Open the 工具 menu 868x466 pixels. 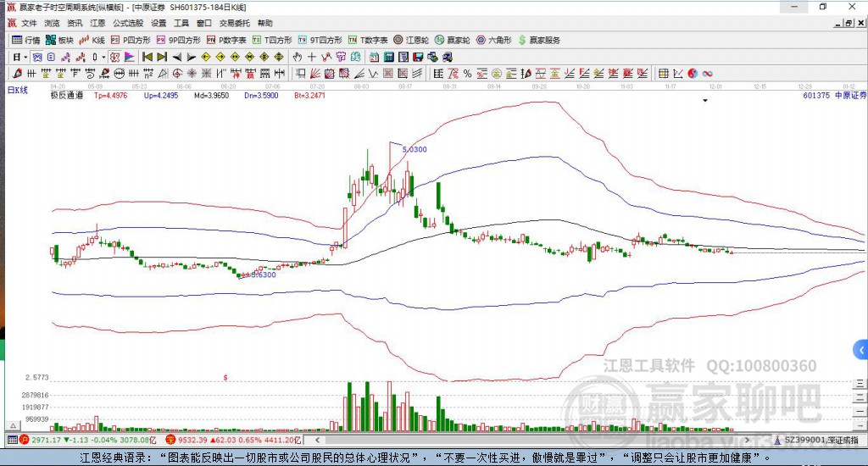(x=181, y=23)
